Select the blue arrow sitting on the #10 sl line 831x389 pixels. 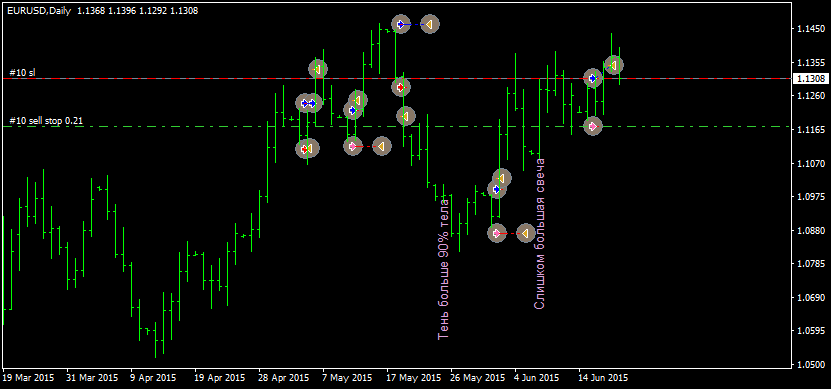[x=593, y=78]
